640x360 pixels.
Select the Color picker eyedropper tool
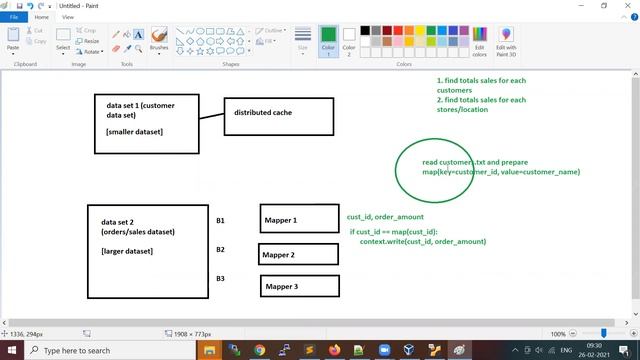[x=127, y=49]
